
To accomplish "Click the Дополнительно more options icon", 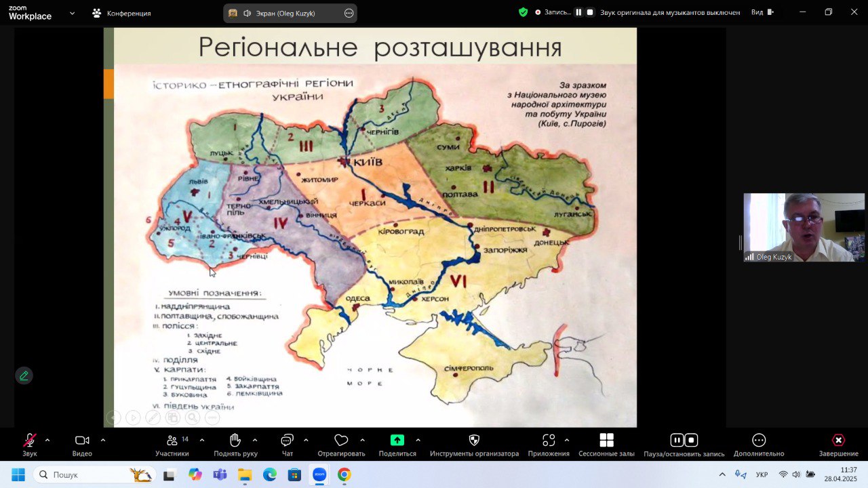I will click(758, 441).
